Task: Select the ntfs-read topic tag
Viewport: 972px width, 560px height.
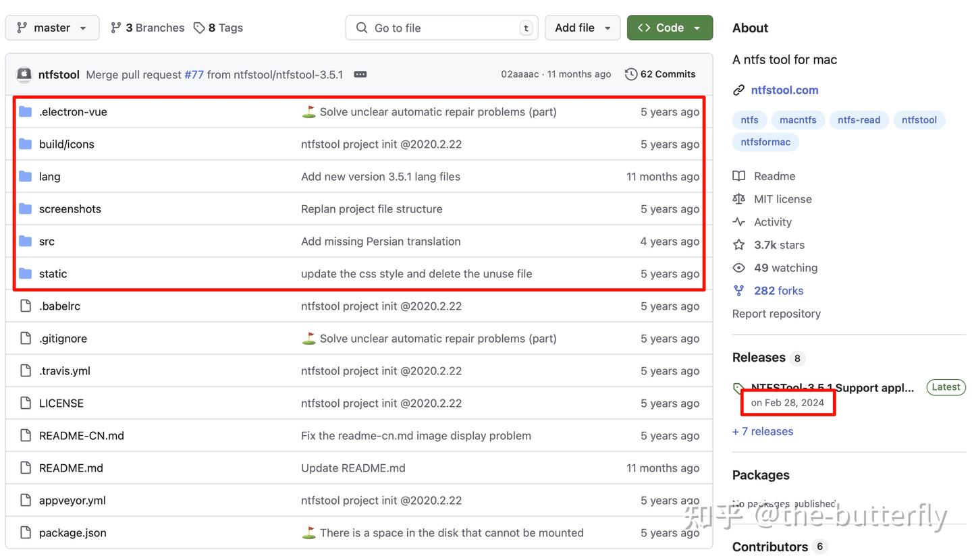Action: tap(859, 120)
